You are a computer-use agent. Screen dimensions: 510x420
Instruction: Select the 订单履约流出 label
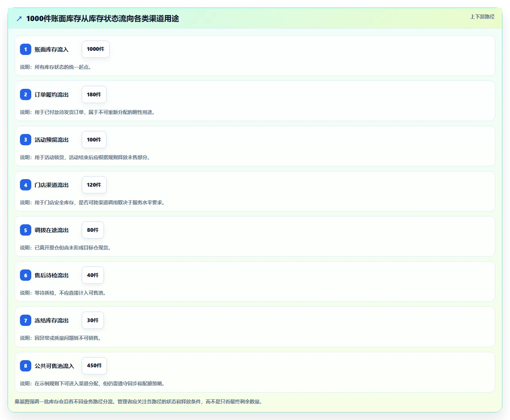52,95
